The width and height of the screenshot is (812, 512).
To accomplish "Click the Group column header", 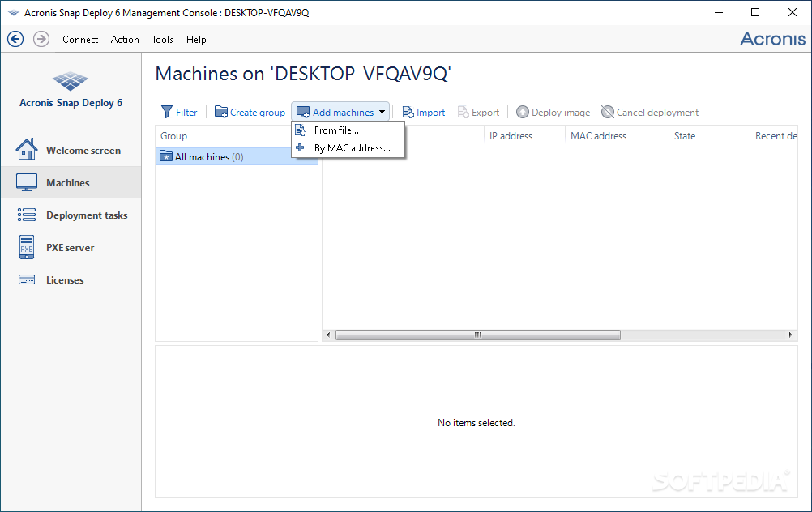I will click(173, 135).
